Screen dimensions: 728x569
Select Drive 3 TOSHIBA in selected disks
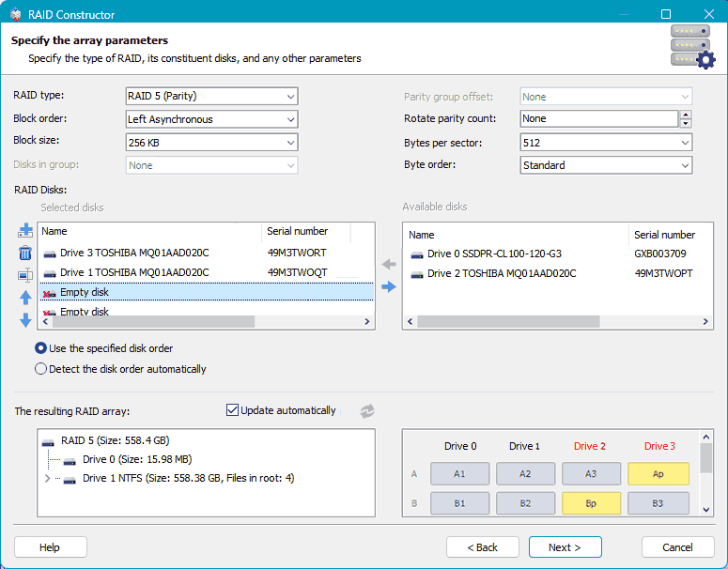point(207,253)
